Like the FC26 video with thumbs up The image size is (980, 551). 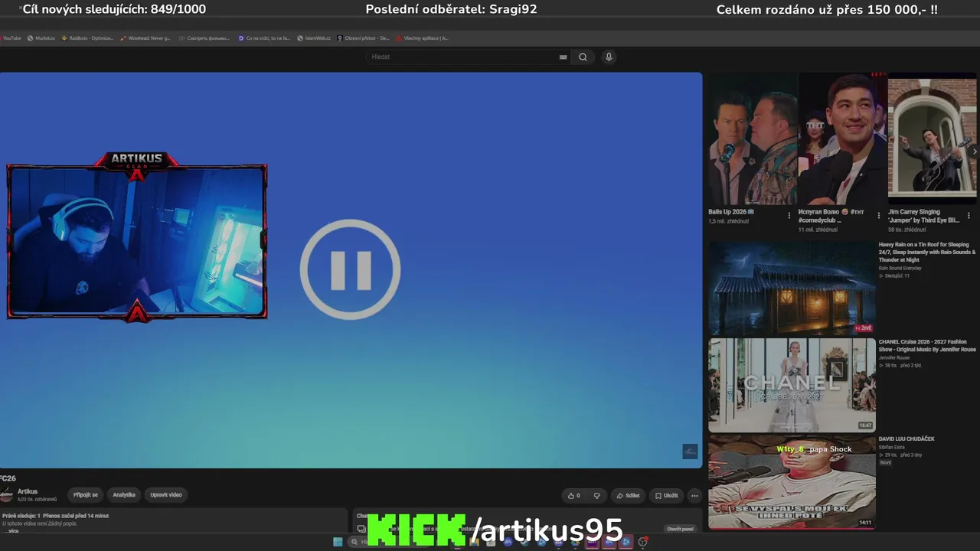573,496
